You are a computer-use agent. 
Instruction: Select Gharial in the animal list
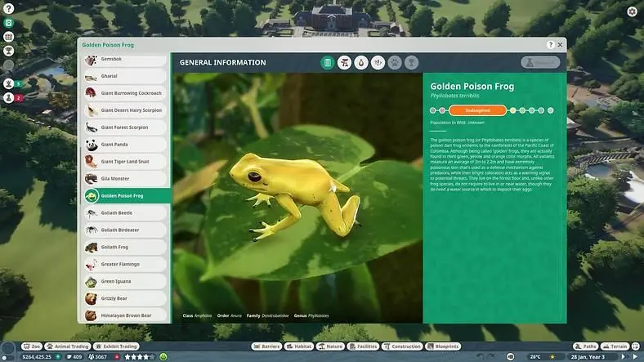pos(125,76)
